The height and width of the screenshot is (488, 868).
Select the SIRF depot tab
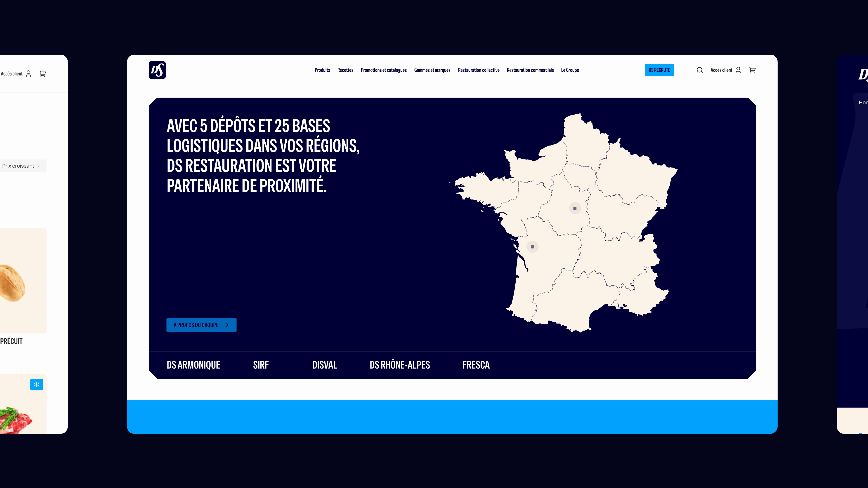click(261, 365)
